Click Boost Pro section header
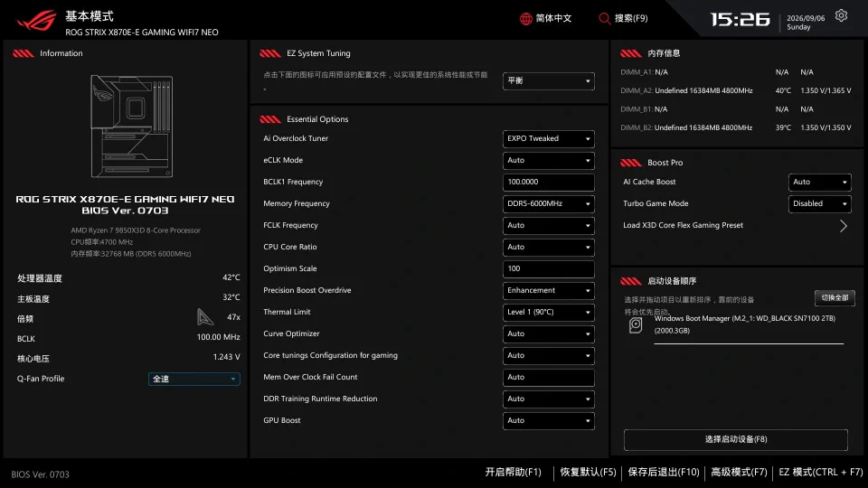 click(x=665, y=163)
